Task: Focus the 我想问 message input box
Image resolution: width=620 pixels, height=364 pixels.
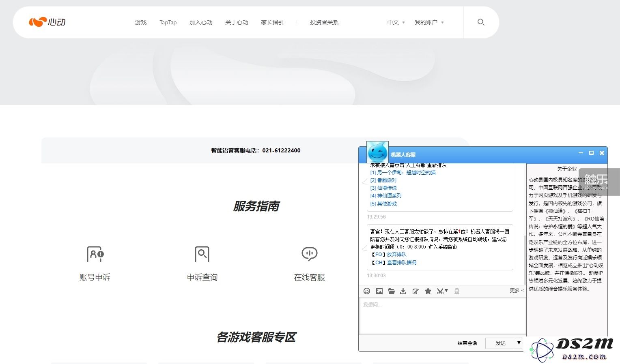Action: pos(442,316)
